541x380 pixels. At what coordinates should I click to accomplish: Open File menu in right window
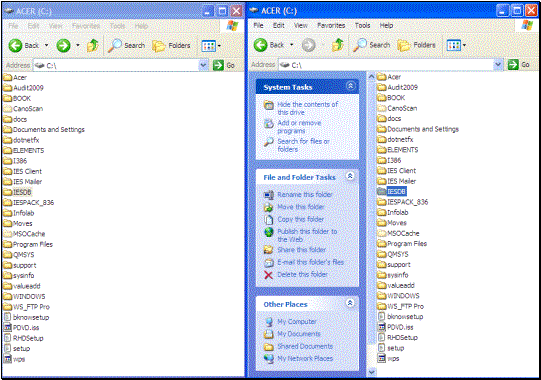[x=258, y=25]
